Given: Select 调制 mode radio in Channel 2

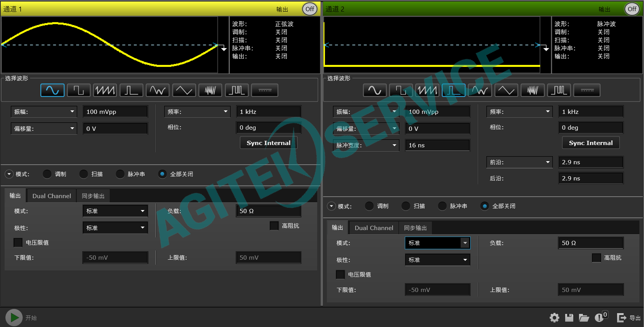Looking at the screenshot, I should click(369, 206).
